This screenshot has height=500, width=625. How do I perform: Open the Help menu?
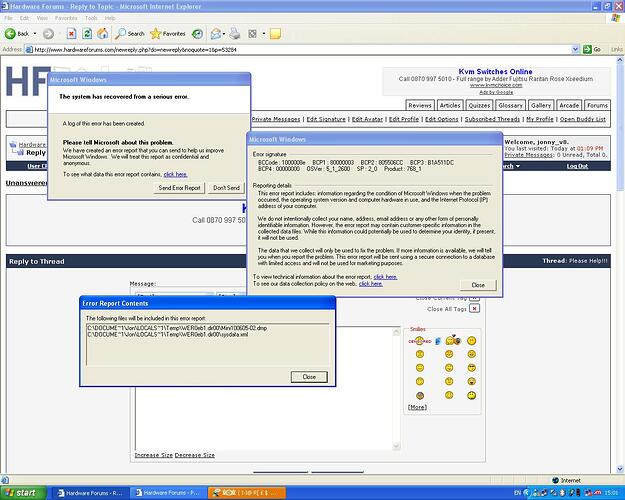(110, 18)
